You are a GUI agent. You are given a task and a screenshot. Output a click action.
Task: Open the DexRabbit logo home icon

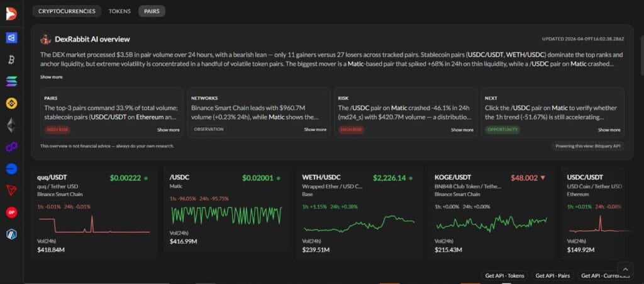pos(11,14)
